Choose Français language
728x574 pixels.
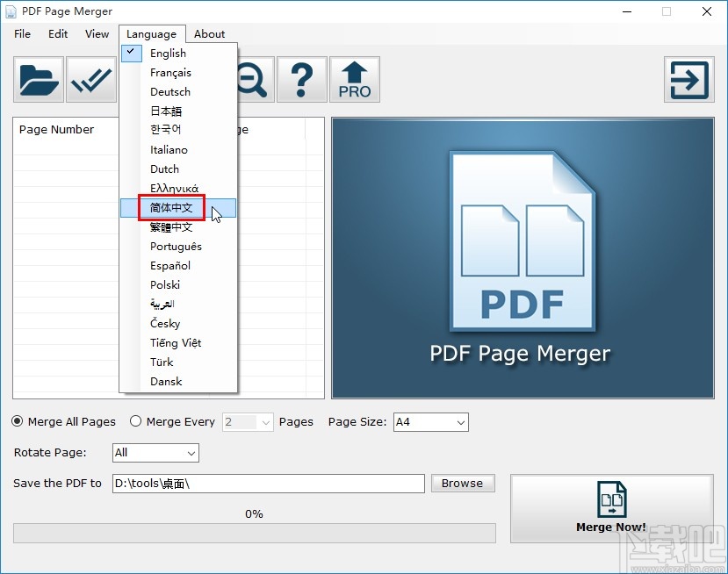point(178,72)
